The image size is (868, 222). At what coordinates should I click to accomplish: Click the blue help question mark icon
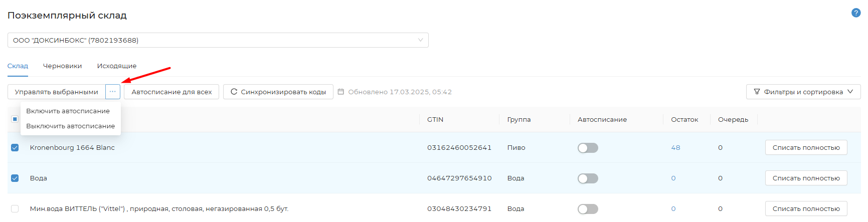(x=856, y=13)
